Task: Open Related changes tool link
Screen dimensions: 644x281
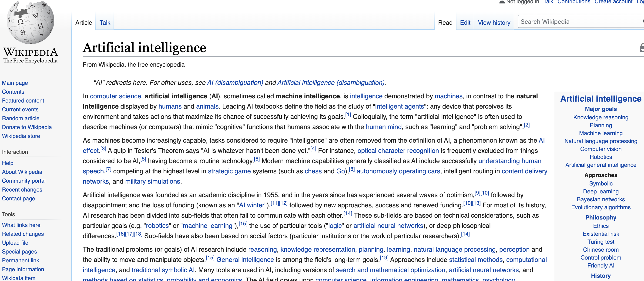Action: 23,234
